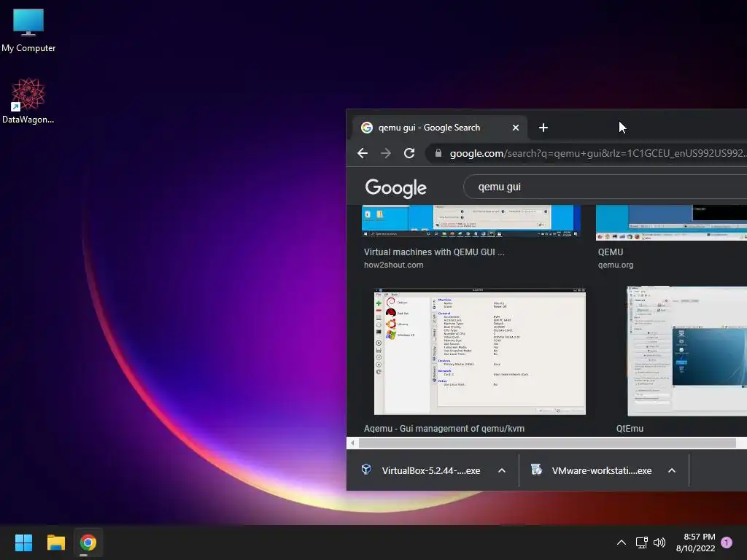Open File Explorer from taskbar
Viewport: 747px width, 560px height.
point(55,542)
